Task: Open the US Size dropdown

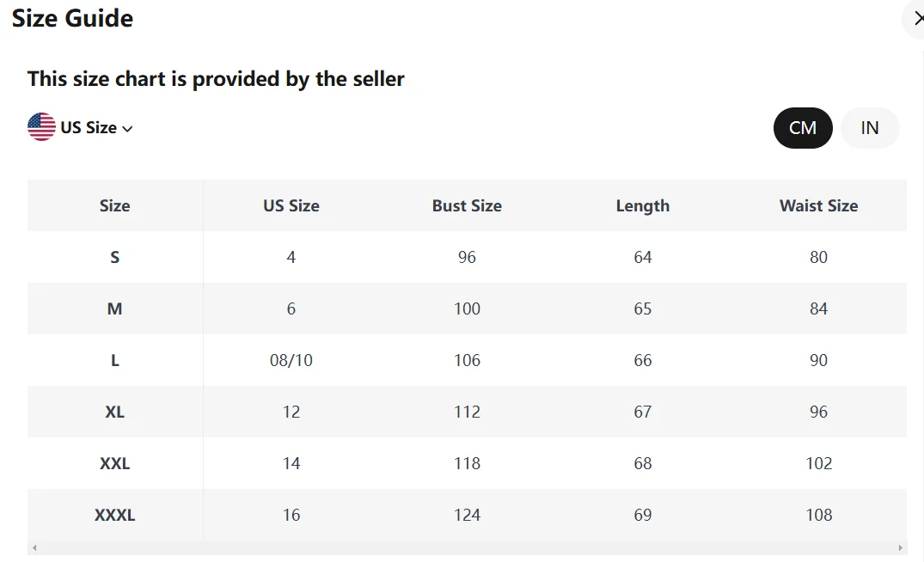Action: point(80,127)
